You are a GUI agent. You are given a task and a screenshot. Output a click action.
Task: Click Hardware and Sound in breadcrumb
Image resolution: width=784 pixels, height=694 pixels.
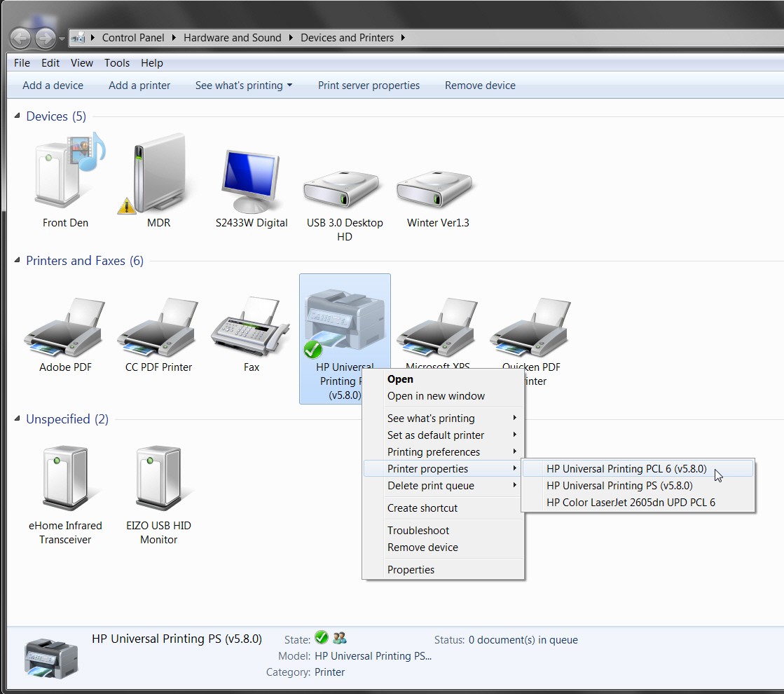point(233,38)
